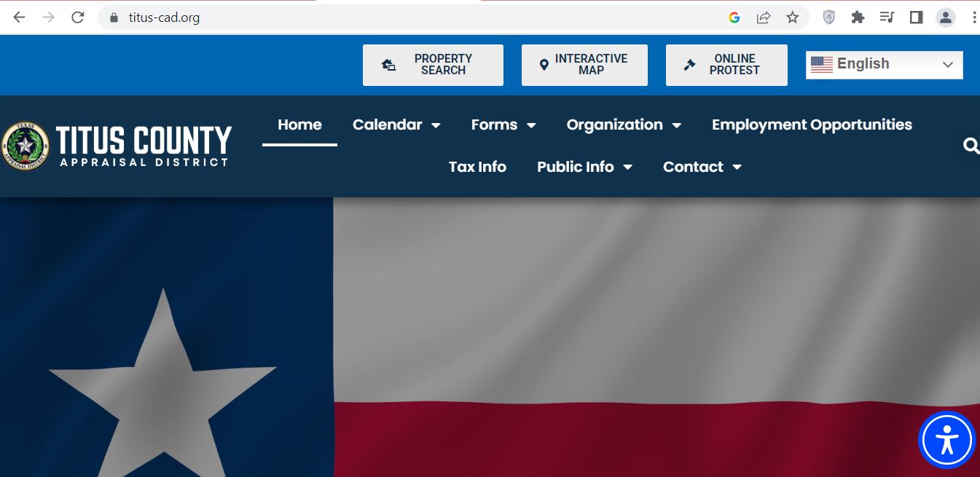Click the house icon on Property Search
This screenshot has height=477, width=980.
[x=389, y=65]
